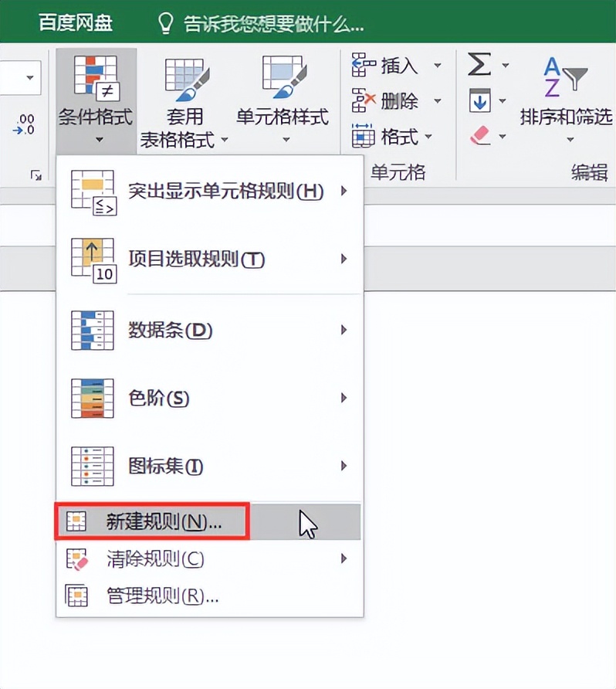Click the 清除规则 eraser grid icon
This screenshot has width=616, height=689.
click(x=77, y=559)
